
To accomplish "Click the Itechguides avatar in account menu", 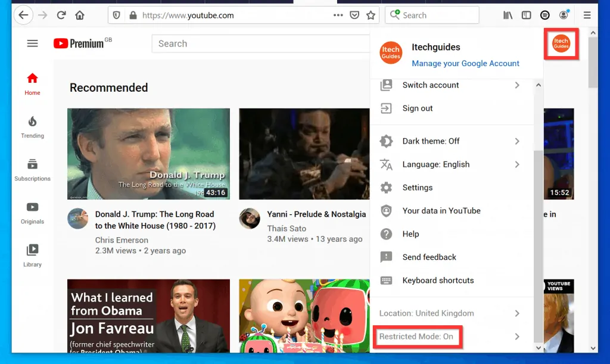I will coord(391,53).
